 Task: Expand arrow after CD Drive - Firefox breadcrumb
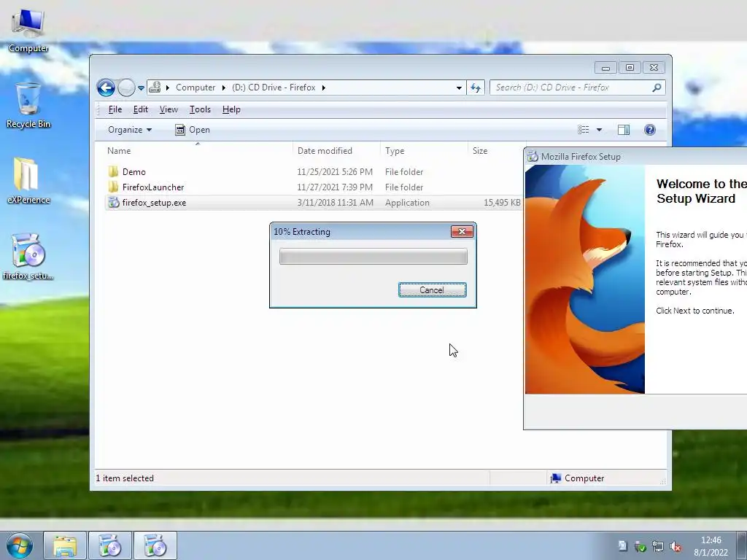(323, 87)
